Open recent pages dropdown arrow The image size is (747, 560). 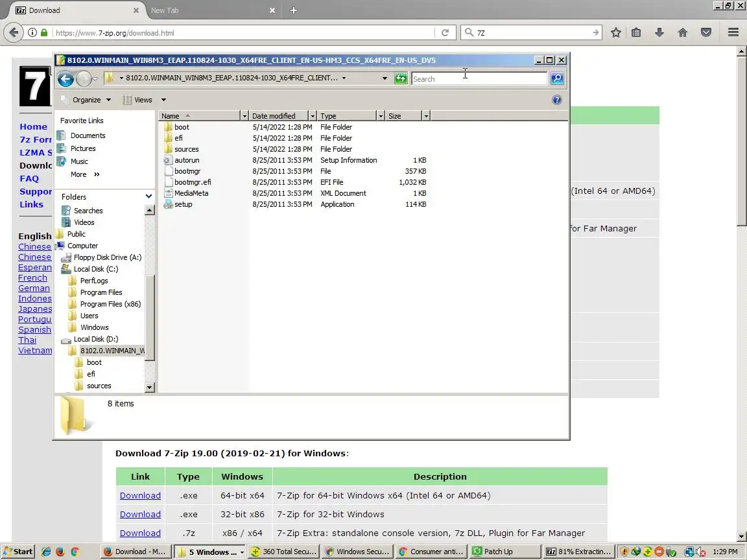click(x=95, y=78)
